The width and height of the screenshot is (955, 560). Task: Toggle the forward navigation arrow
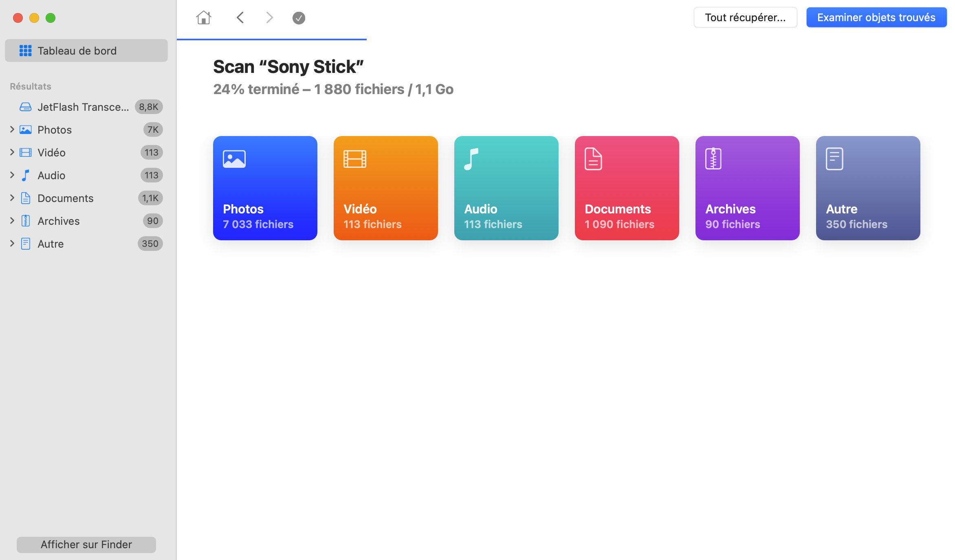pyautogui.click(x=269, y=18)
